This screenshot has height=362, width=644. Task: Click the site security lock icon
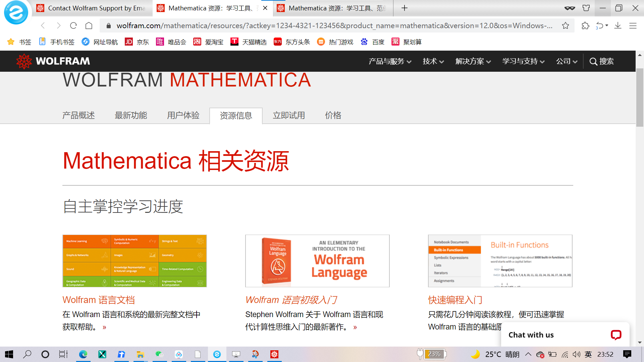[x=108, y=25]
